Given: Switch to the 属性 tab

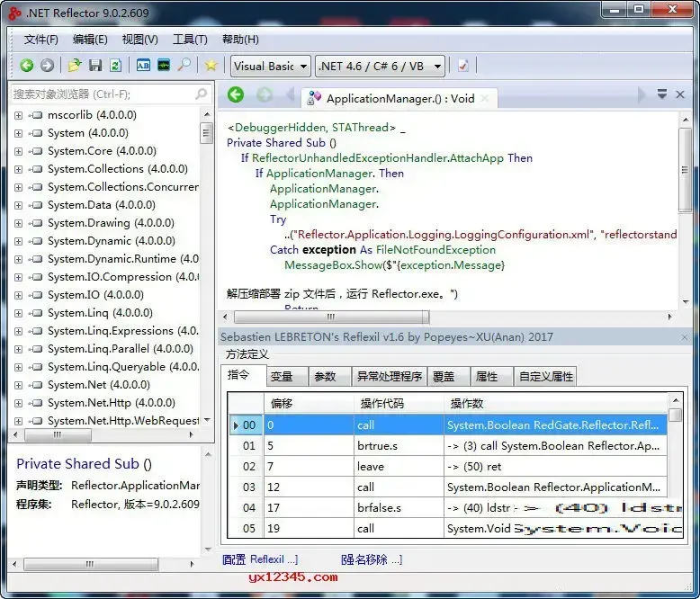Looking at the screenshot, I should coord(491,376).
